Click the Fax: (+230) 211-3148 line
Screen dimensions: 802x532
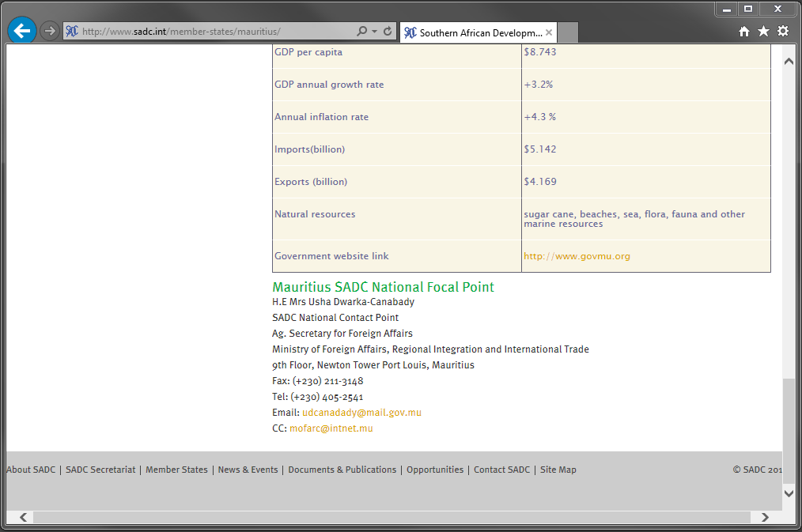coord(318,381)
